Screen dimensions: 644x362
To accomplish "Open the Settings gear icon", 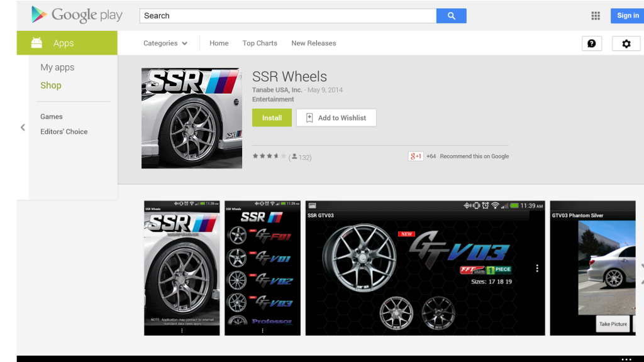I will (626, 43).
